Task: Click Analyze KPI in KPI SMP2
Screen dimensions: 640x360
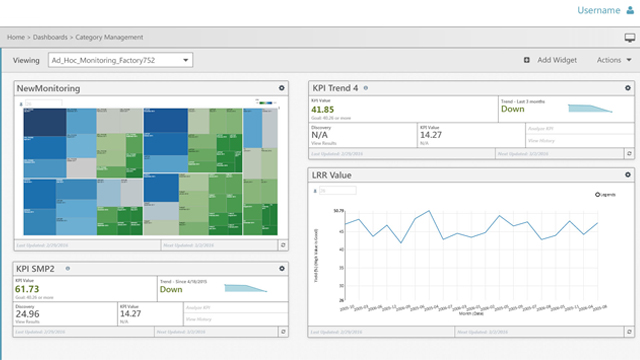Action: tap(198, 308)
